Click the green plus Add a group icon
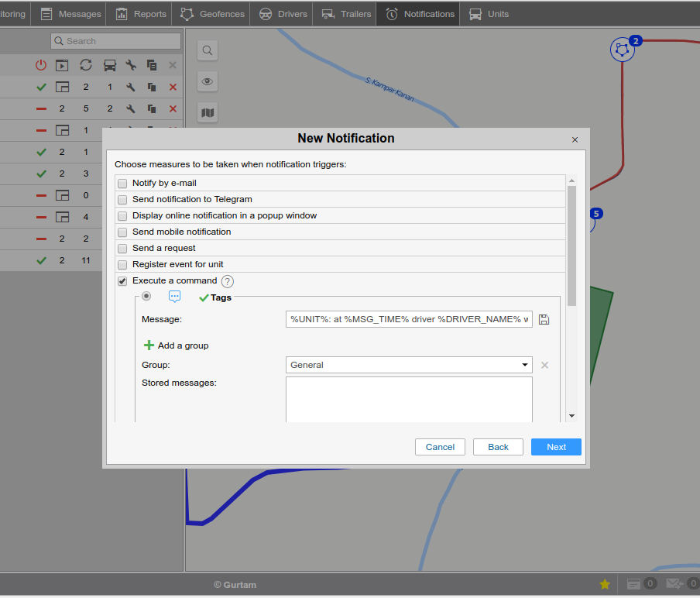 (x=149, y=345)
